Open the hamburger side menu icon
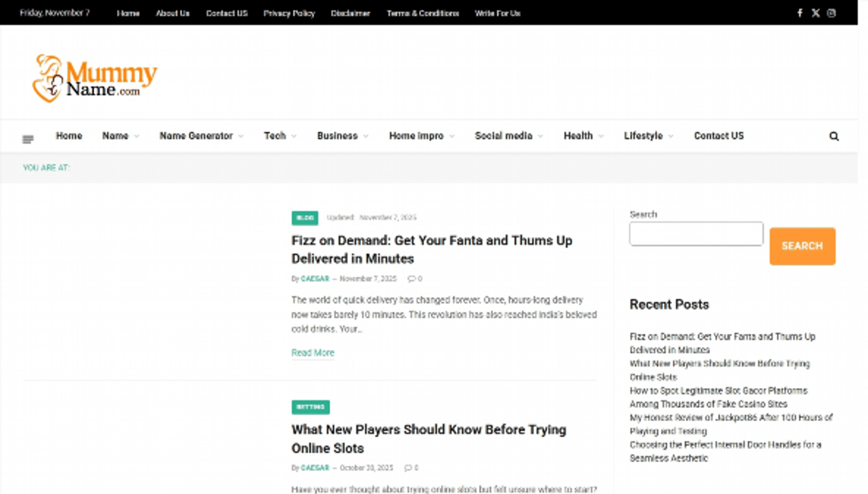This screenshot has width=868, height=494. click(28, 139)
